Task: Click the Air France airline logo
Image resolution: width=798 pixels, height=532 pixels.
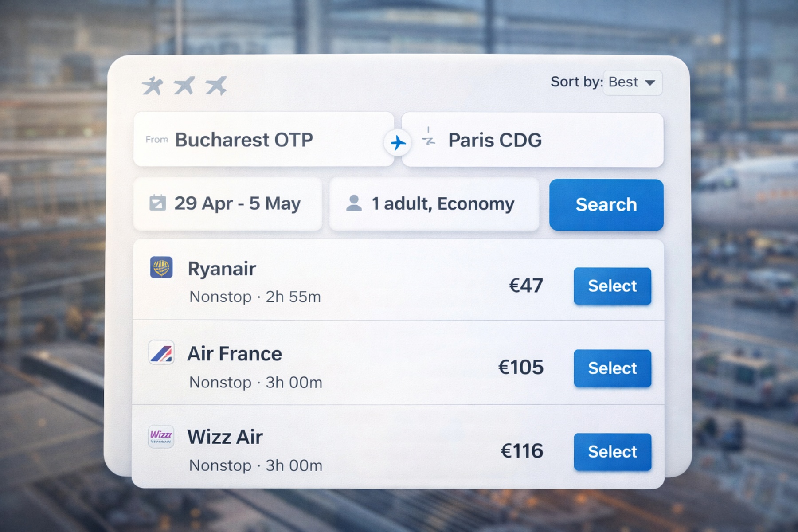Action: coord(161,353)
